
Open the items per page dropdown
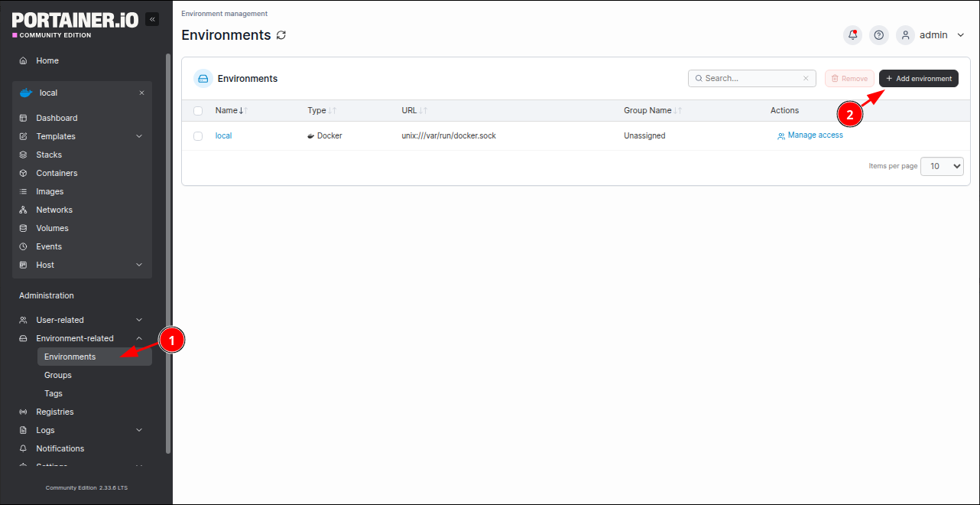942,166
